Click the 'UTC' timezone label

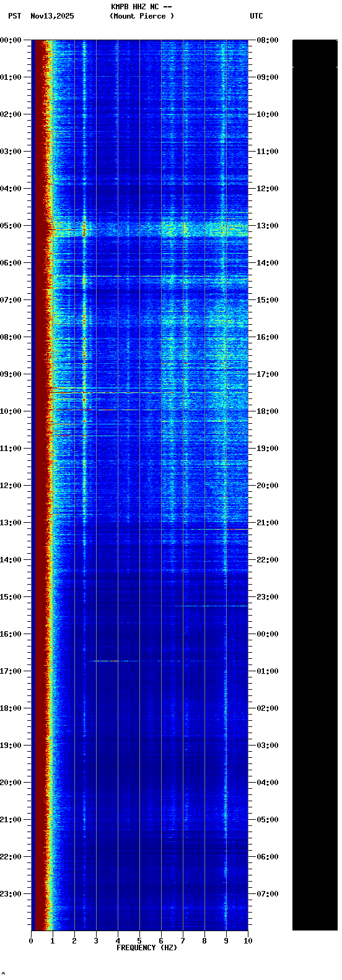coord(256,16)
